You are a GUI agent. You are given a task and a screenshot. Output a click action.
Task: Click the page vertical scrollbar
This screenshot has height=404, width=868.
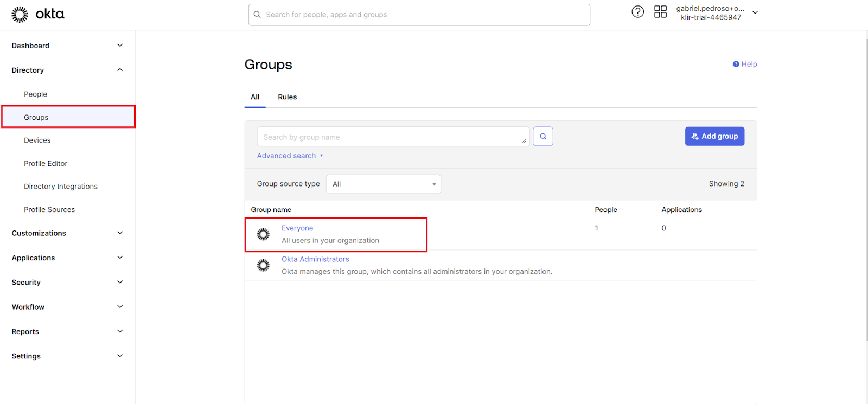tap(866, 190)
